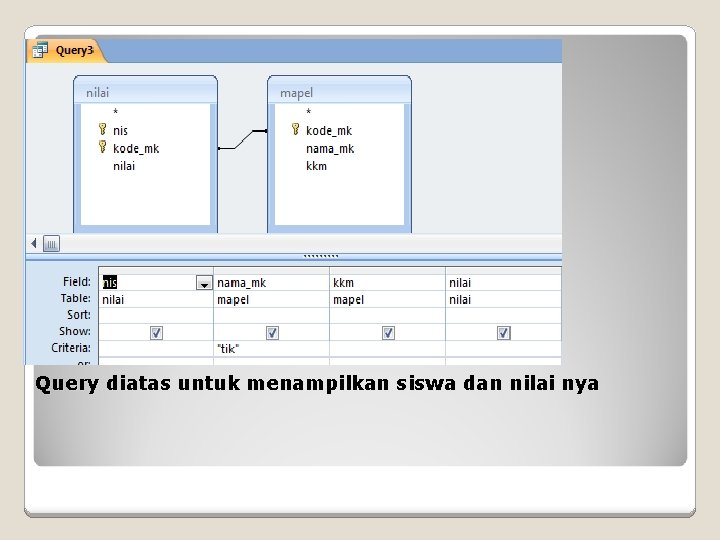Open the Field dropdown for nis column
The height and width of the screenshot is (540, 720).
[204, 283]
